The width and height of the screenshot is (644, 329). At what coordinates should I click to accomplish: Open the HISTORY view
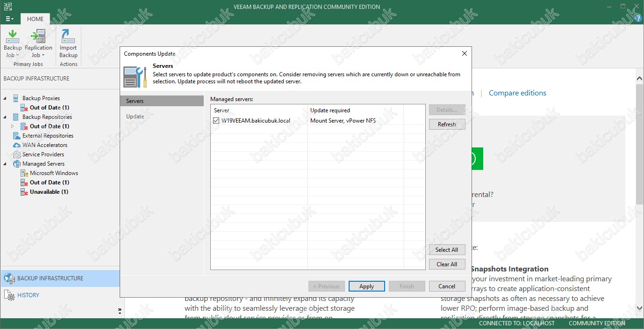(28, 295)
